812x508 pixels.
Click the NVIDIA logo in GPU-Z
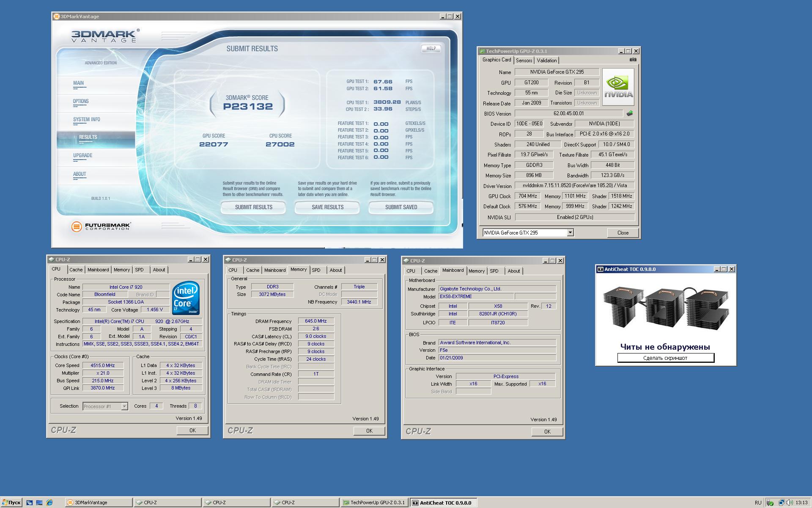618,87
